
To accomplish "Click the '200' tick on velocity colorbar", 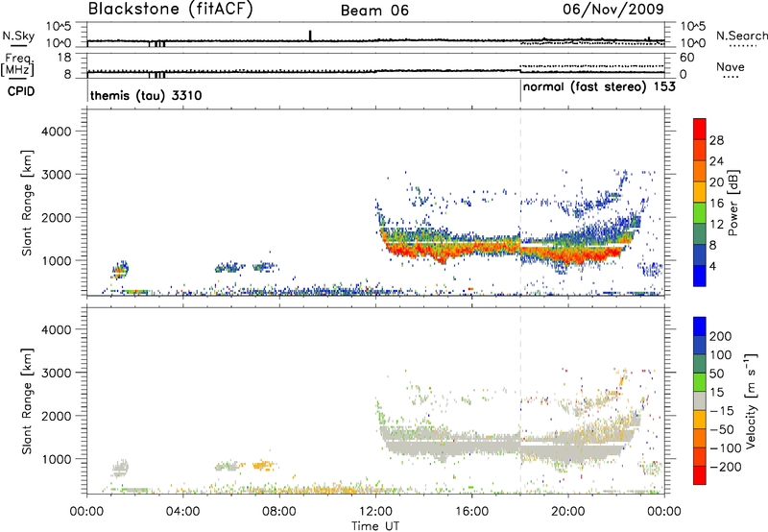I will click(721, 336).
